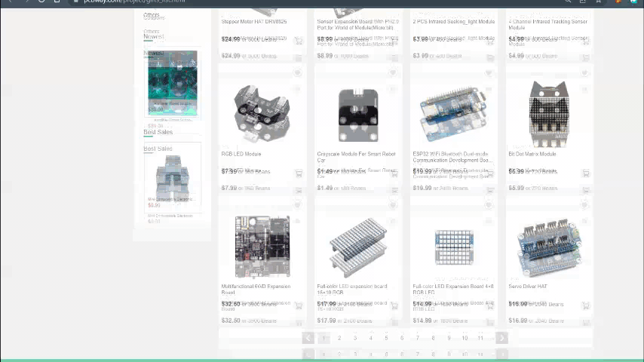Favorite the RGB LED Module with heart
The image size is (644, 362).
pos(297,72)
